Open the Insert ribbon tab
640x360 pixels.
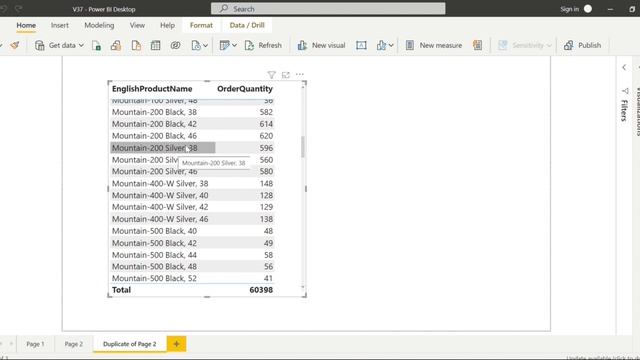(x=60, y=25)
